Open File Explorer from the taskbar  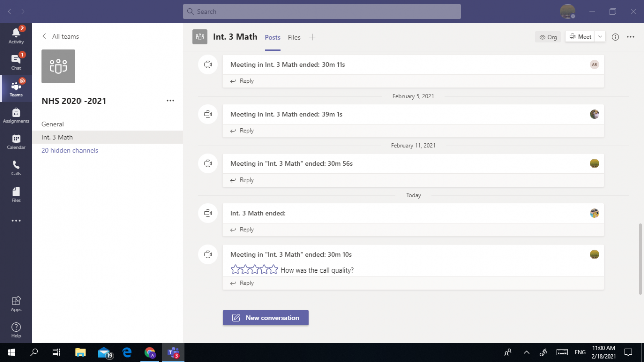[80, 352]
